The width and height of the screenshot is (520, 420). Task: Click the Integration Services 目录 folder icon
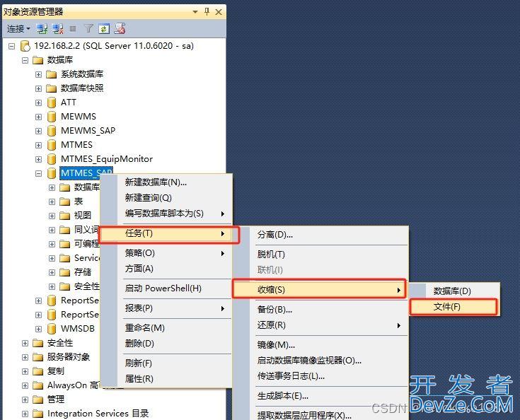click(x=38, y=414)
